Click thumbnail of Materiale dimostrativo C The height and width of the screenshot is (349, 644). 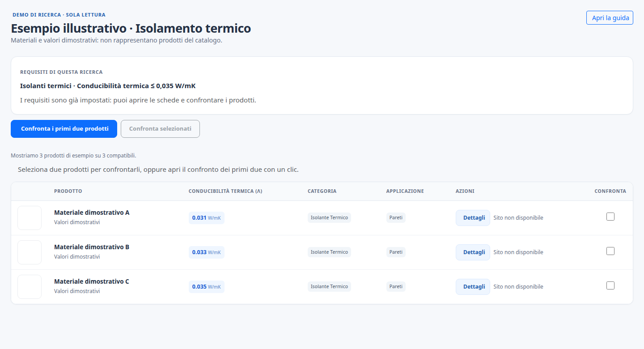click(x=30, y=287)
